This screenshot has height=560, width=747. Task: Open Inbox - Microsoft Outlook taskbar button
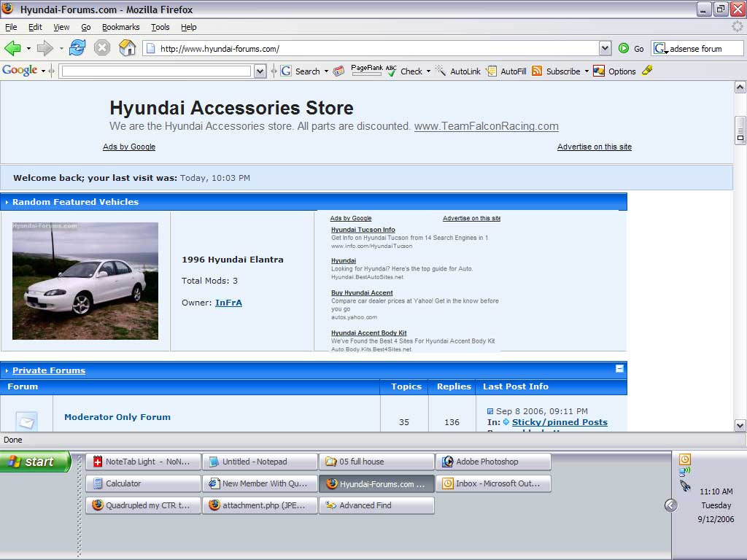(x=494, y=483)
